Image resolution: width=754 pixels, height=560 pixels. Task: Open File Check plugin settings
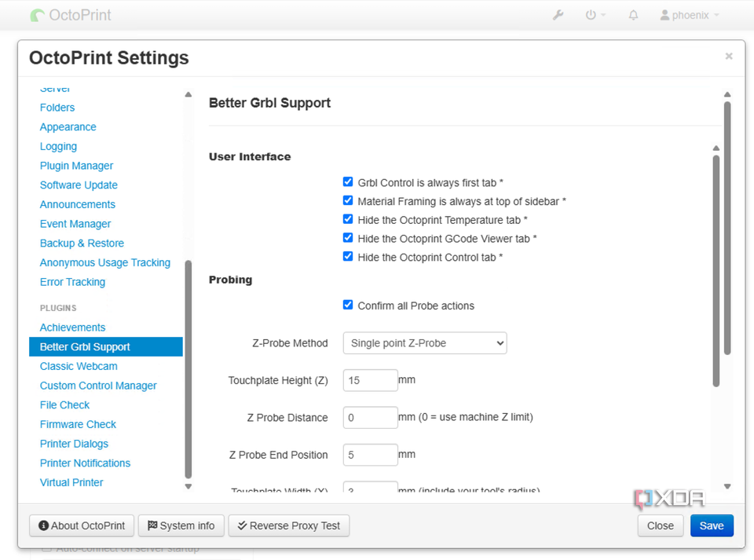pos(64,405)
